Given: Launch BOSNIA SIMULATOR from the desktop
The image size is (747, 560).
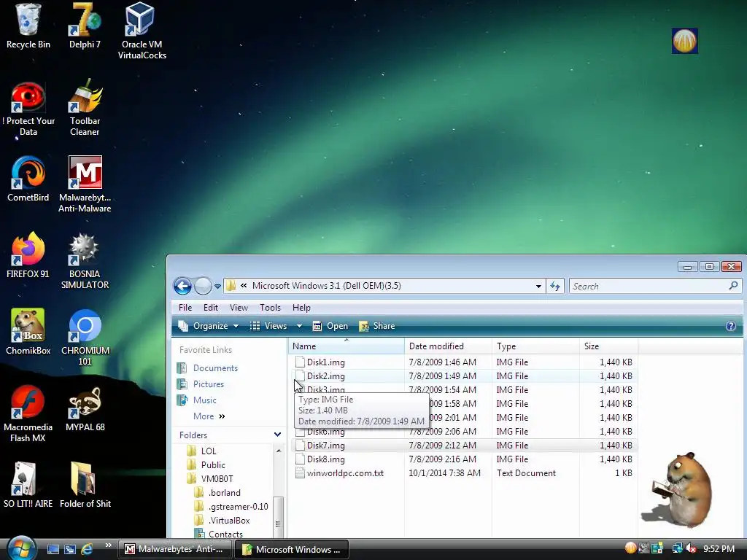Looking at the screenshot, I should point(85,261).
